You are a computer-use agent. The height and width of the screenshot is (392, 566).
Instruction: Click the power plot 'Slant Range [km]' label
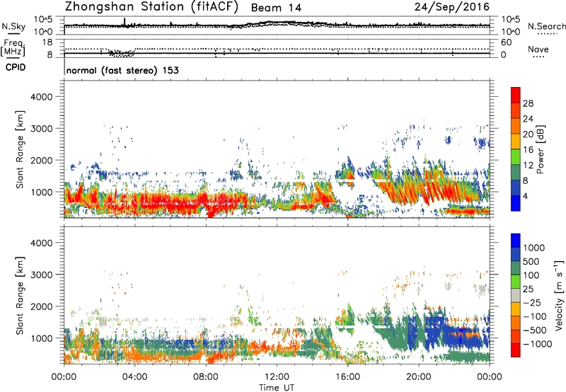click(20, 149)
